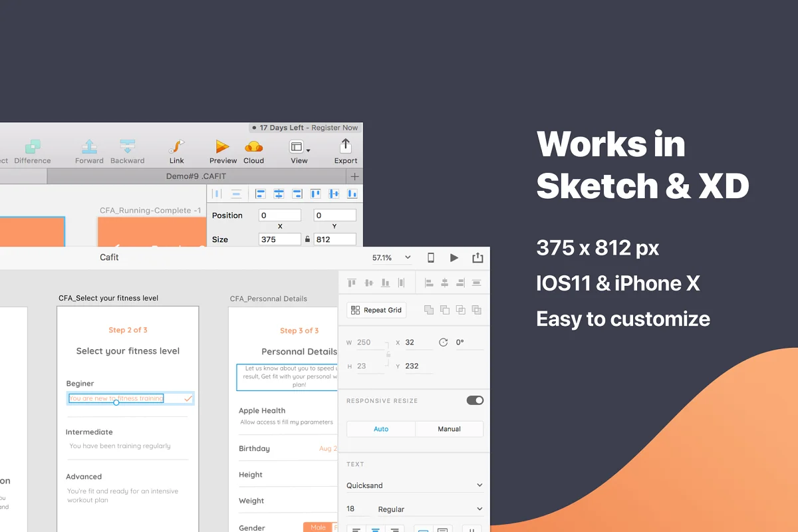
Task: Open the 57.1% zoom dropdown in XD
Action: (392, 257)
